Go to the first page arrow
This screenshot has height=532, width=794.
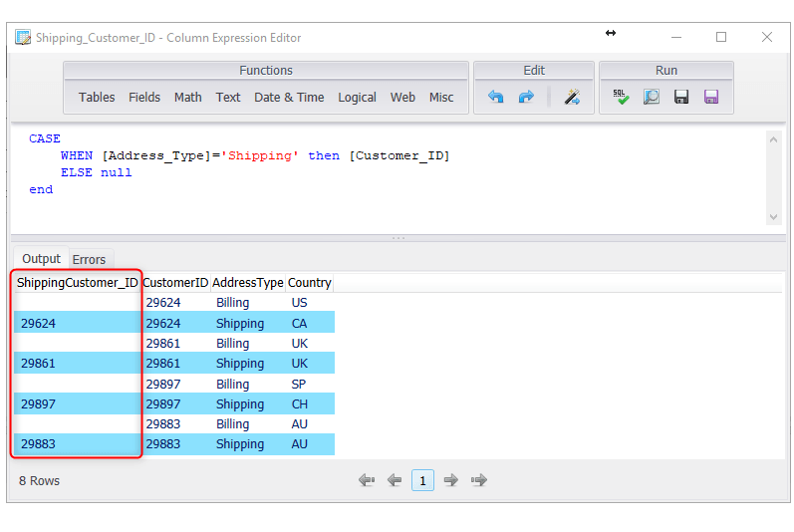click(367, 480)
